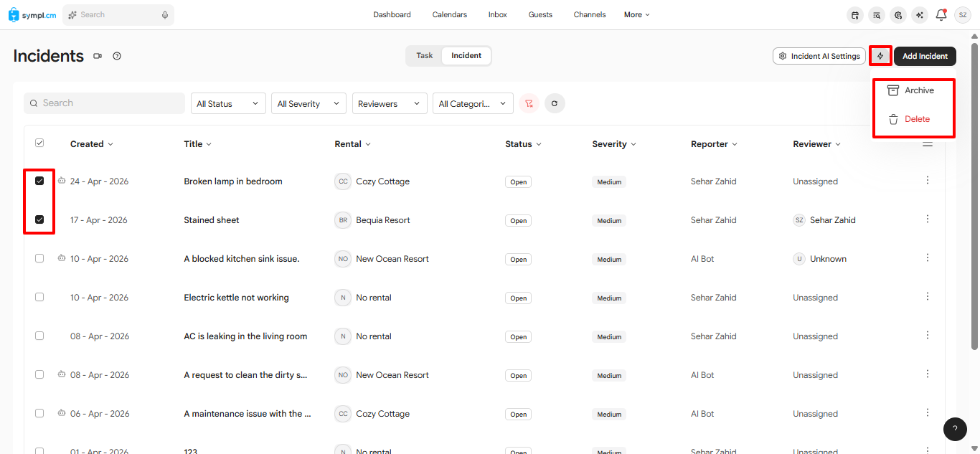The height and width of the screenshot is (454, 980).
Task: Check the AC is leaking row
Action: pos(39,336)
